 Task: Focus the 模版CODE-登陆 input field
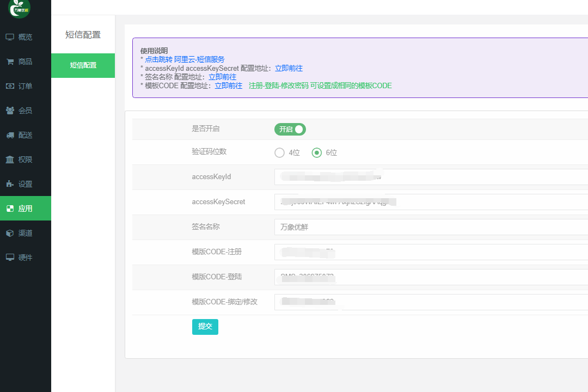(431, 277)
